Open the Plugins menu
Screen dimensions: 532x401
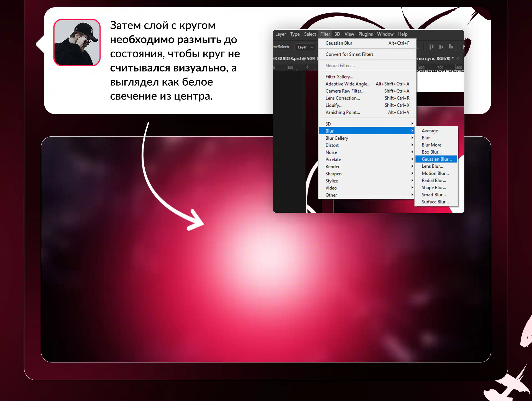(x=365, y=34)
